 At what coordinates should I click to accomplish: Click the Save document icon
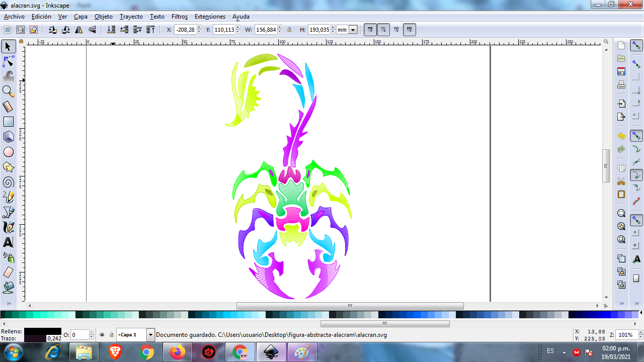point(621,71)
